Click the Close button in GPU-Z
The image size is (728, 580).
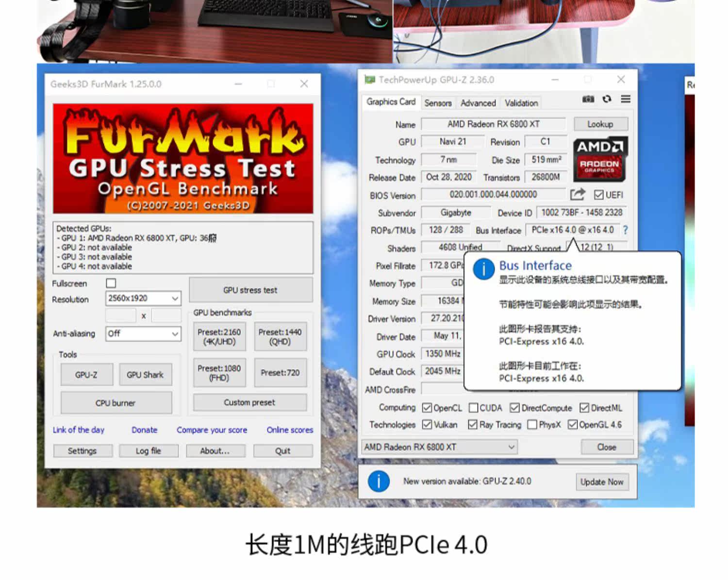[x=607, y=447]
